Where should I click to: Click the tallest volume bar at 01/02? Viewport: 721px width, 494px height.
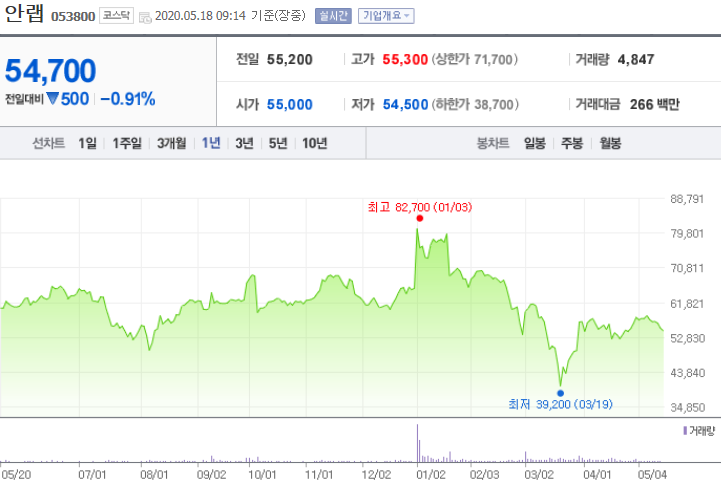pyautogui.click(x=418, y=443)
